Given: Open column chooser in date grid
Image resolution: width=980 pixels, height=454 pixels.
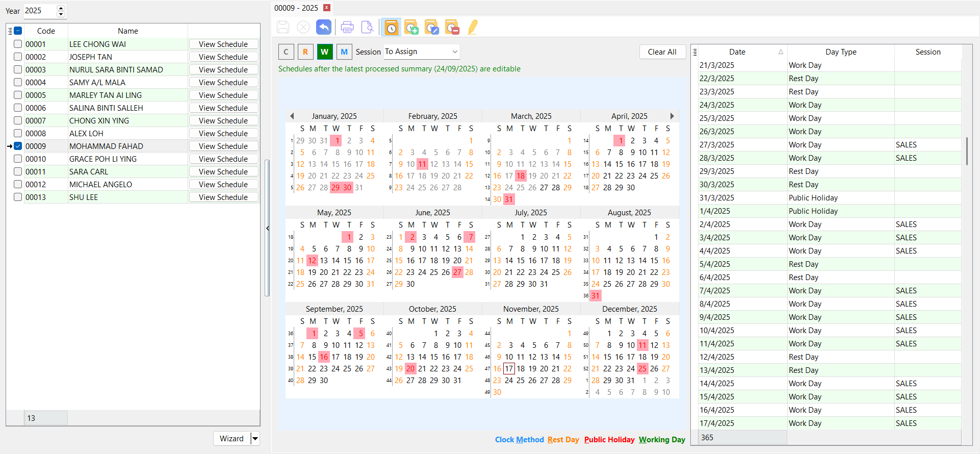Looking at the screenshot, I should click(x=694, y=52).
